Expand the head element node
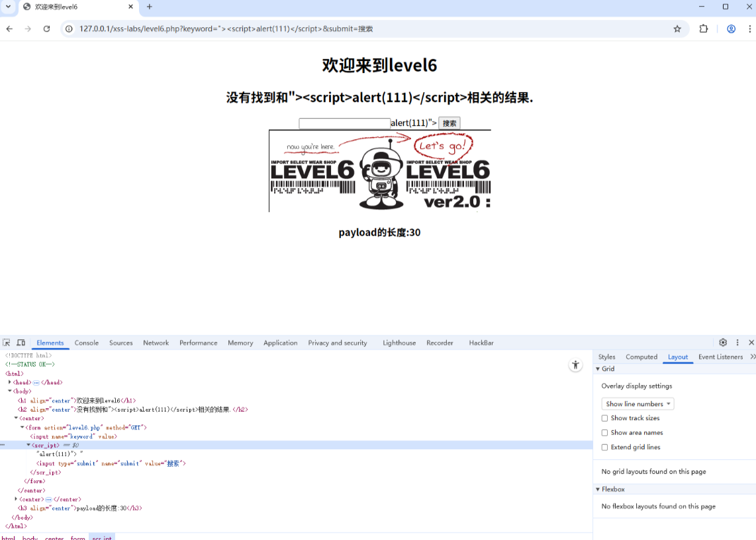The height and width of the screenshot is (540, 756). [x=10, y=382]
